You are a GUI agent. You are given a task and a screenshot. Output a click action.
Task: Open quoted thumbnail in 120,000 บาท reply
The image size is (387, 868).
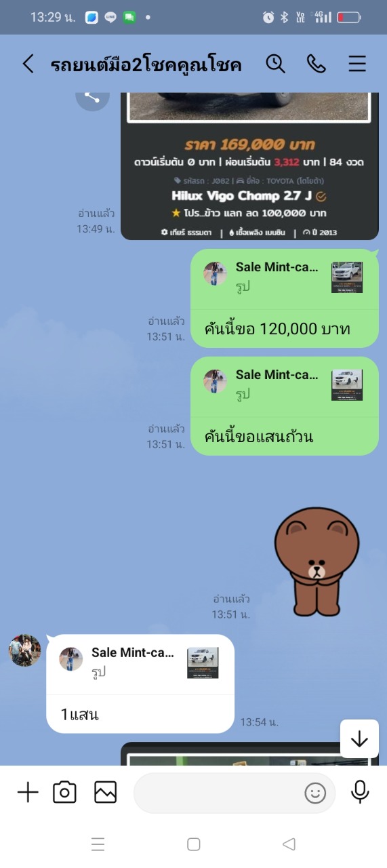(x=347, y=277)
